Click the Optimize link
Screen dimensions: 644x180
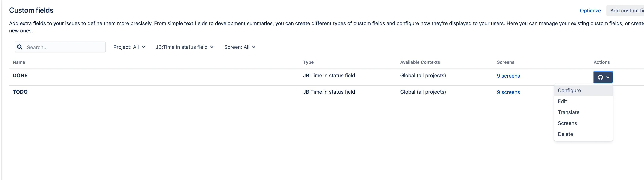click(x=590, y=11)
